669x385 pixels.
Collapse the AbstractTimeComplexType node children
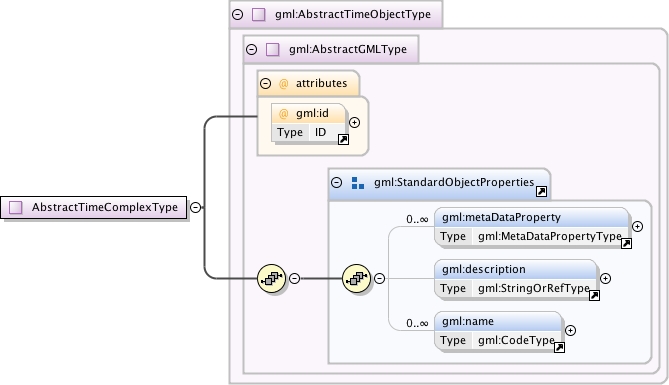coord(195,207)
